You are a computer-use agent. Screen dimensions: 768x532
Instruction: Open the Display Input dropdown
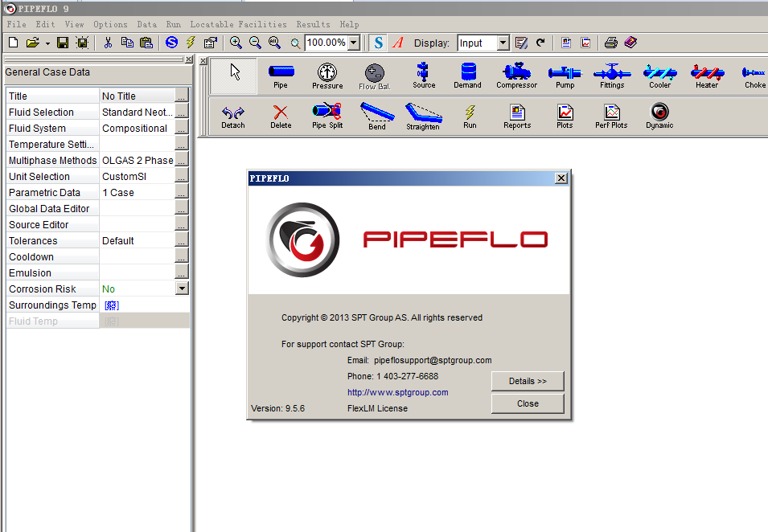pyautogui.click(x=503, y=43)
